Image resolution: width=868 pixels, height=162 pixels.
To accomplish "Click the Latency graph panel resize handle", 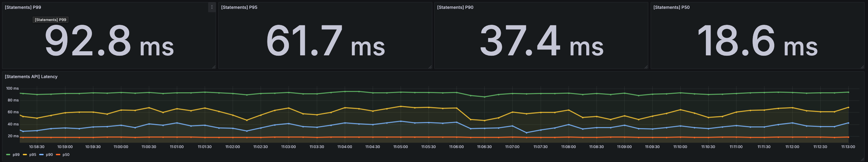I will [862, 159].
